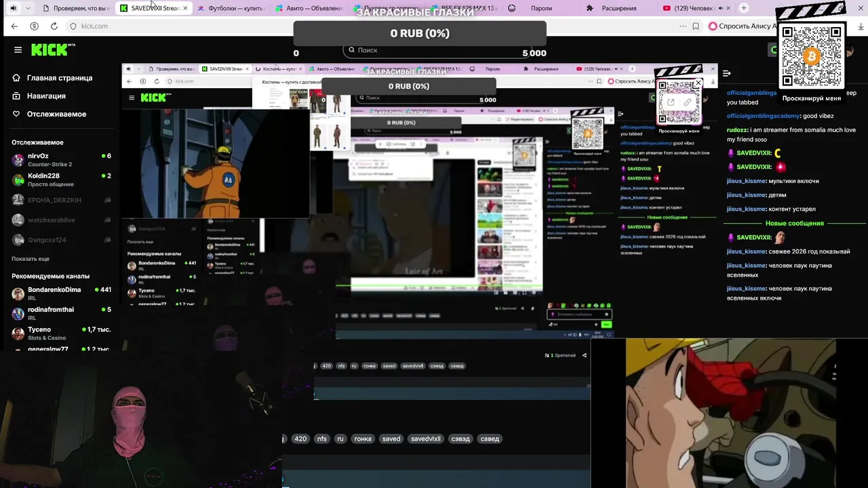The image size is (868, 488).
Task: Open the followed channel nirvOz in the outer sidebar
Action: [61, 160]
